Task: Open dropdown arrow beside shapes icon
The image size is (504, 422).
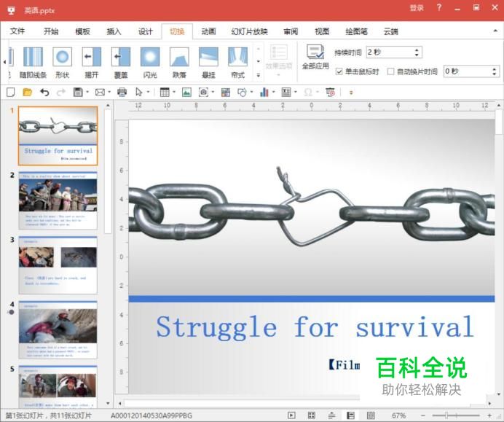Action: [x=251, y=93]
